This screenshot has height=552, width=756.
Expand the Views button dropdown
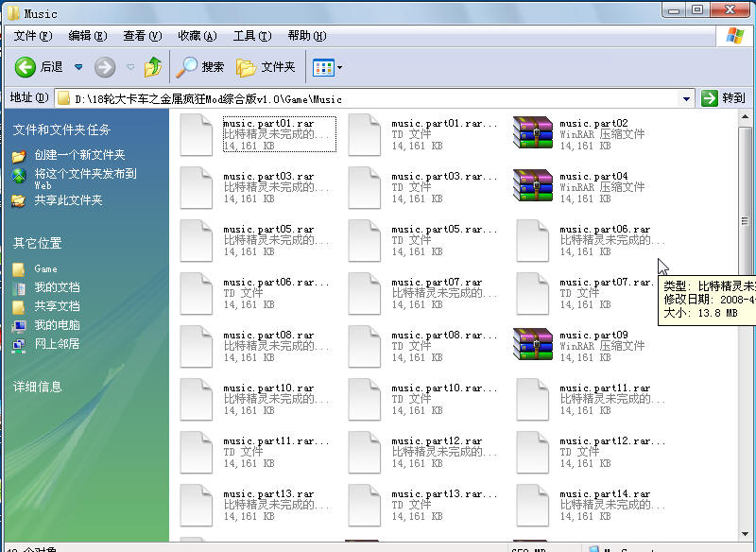tap(340, 67)
